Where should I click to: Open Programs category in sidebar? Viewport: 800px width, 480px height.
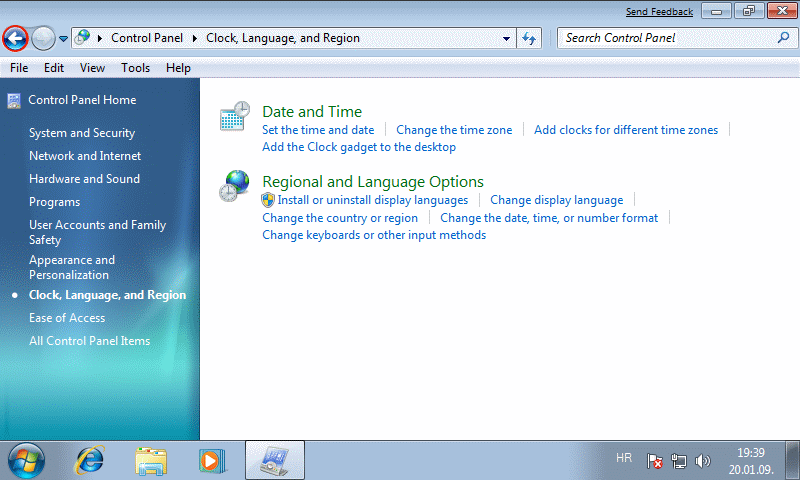[55, 202]
